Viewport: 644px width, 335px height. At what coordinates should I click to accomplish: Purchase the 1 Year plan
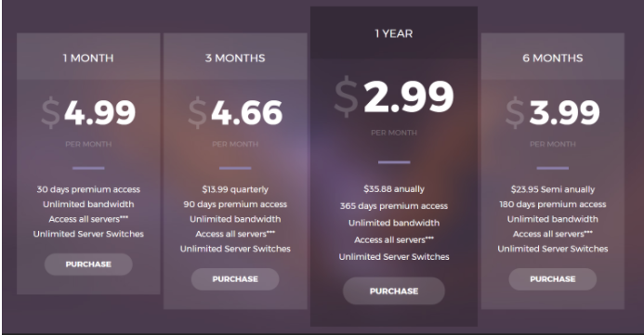pyautogui.click(x=394, y=291)
